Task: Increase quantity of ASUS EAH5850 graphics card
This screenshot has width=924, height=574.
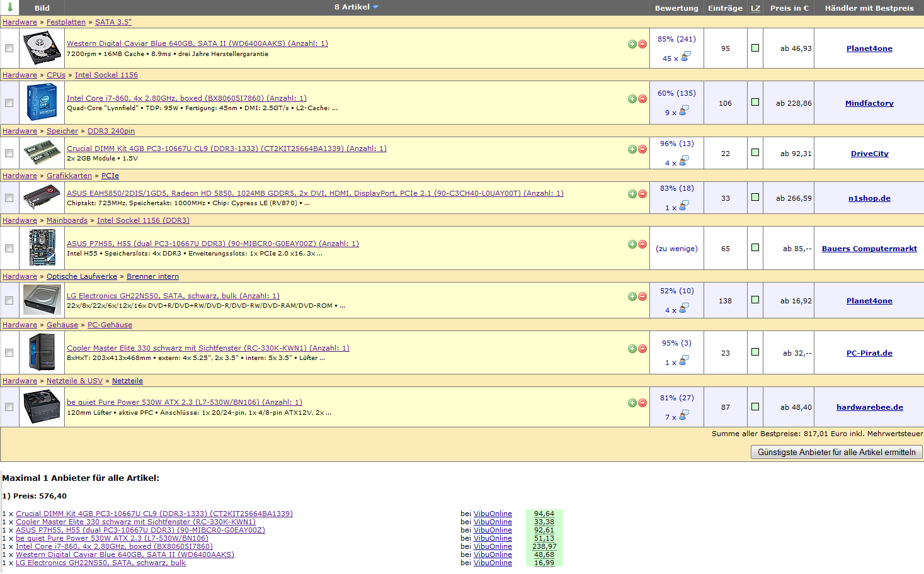Action: tap(632, 194)
